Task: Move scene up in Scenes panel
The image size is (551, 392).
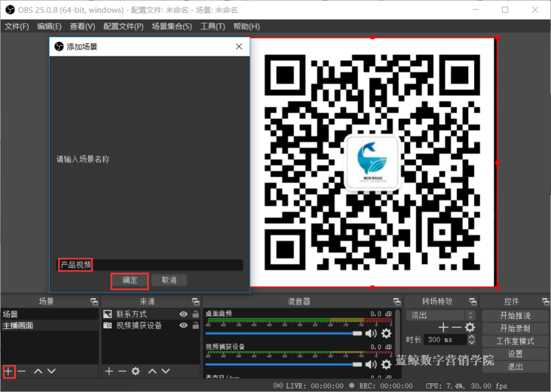Action: pyautogui.click(x=39, y=371)
